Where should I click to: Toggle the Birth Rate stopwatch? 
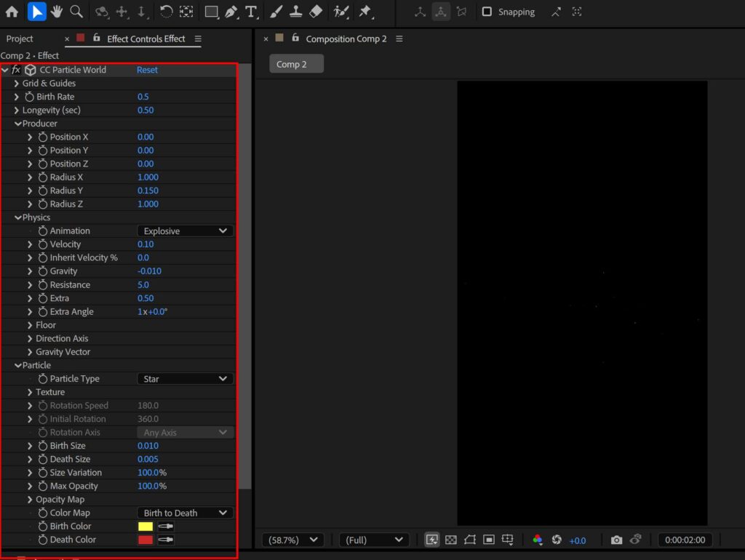[29, 97]
